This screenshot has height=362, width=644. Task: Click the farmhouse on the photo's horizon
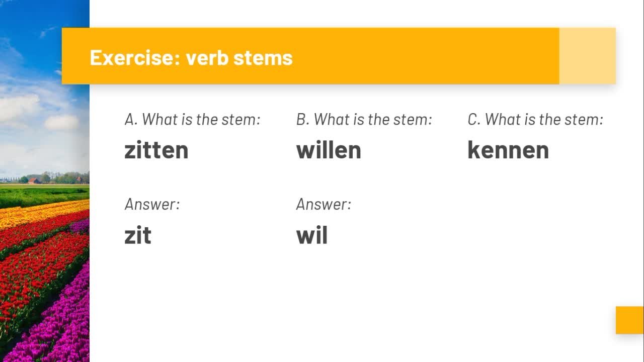pyautogui.click(x=34, y=180)
